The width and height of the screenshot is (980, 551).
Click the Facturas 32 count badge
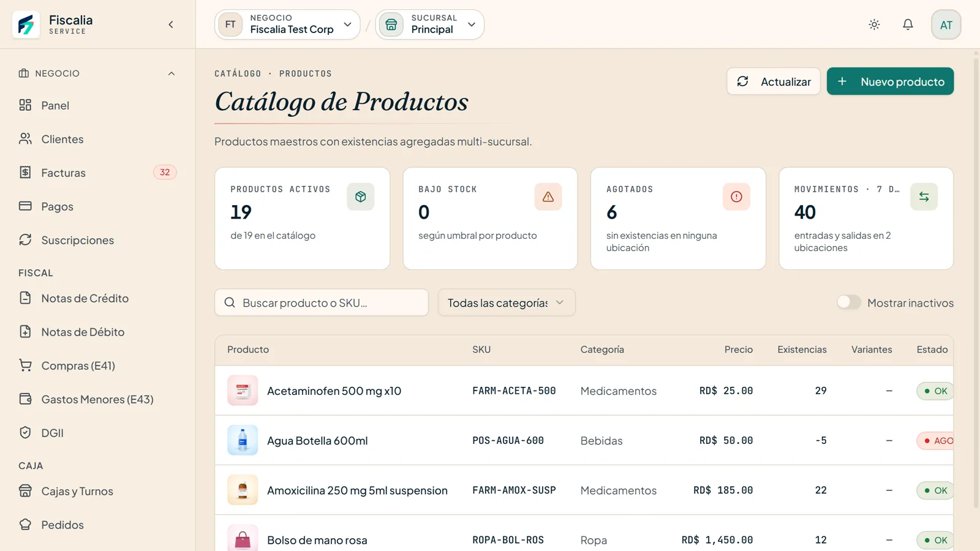(x=165, y=173)
